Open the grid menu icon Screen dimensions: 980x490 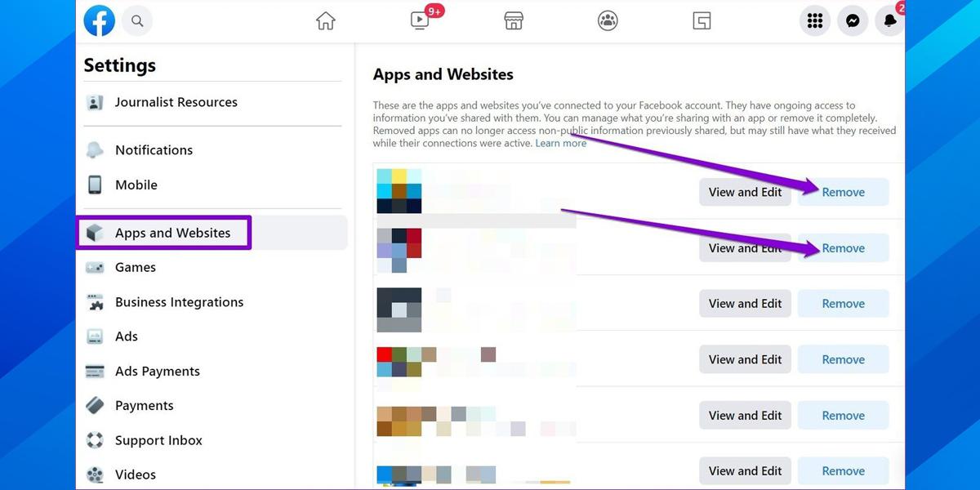point(814,21)
